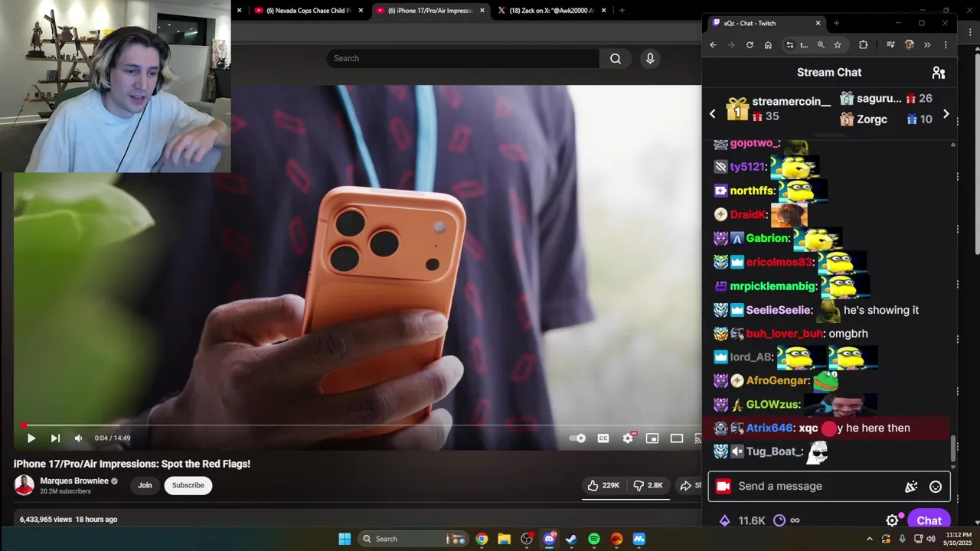
Task: Dislike the video showing 2.8K
Action: click(648, 485)
